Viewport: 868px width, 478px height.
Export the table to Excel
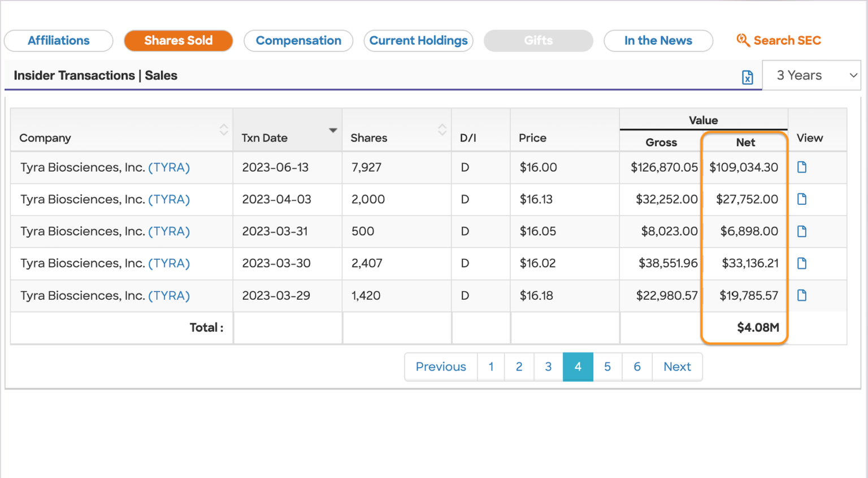[747, 77]
